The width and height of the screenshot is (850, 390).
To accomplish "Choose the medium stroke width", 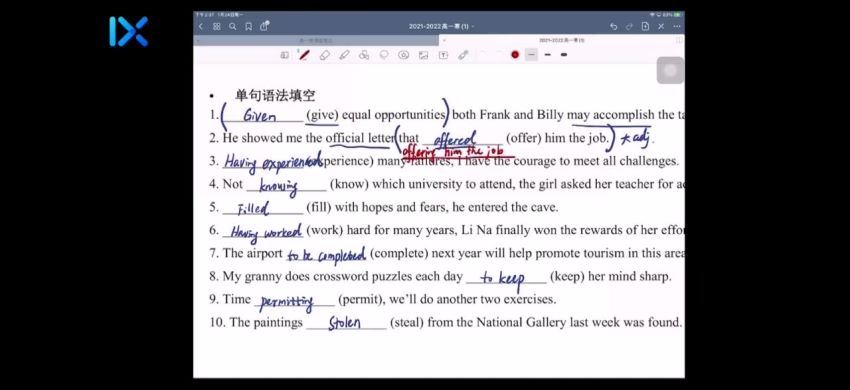I will (x=548, y=55).
